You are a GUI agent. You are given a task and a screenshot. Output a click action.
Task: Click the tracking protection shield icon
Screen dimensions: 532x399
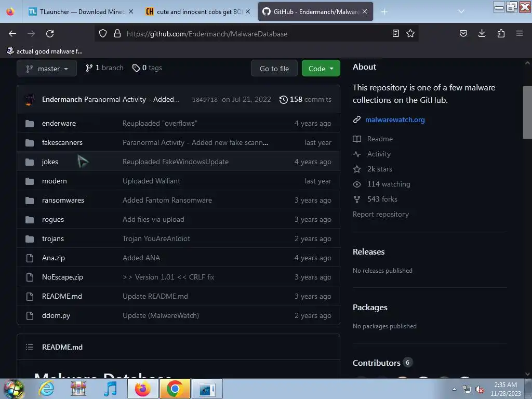tap(103, 33)
